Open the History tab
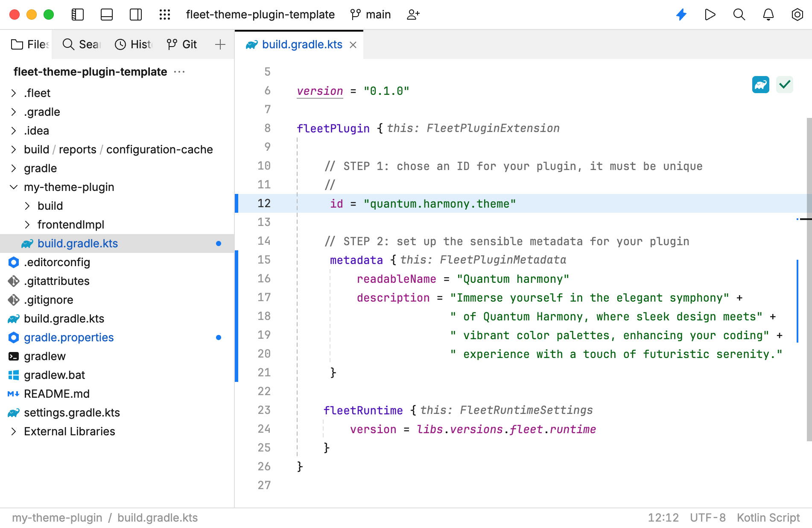812x528 pixels. [133, 44]
